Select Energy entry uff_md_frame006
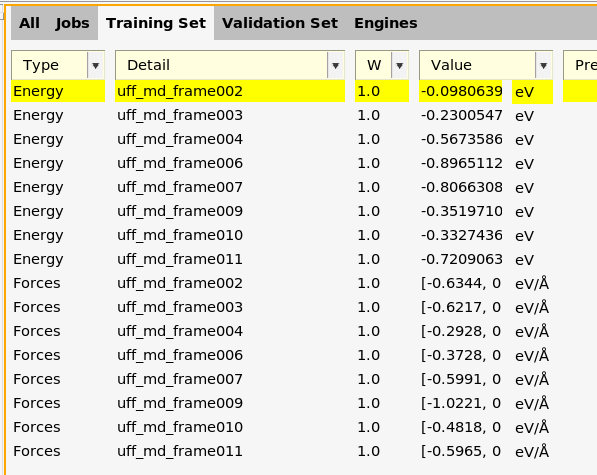Image resolution: width=597 pixels, height=475 pixels. [x=180, y=163]
